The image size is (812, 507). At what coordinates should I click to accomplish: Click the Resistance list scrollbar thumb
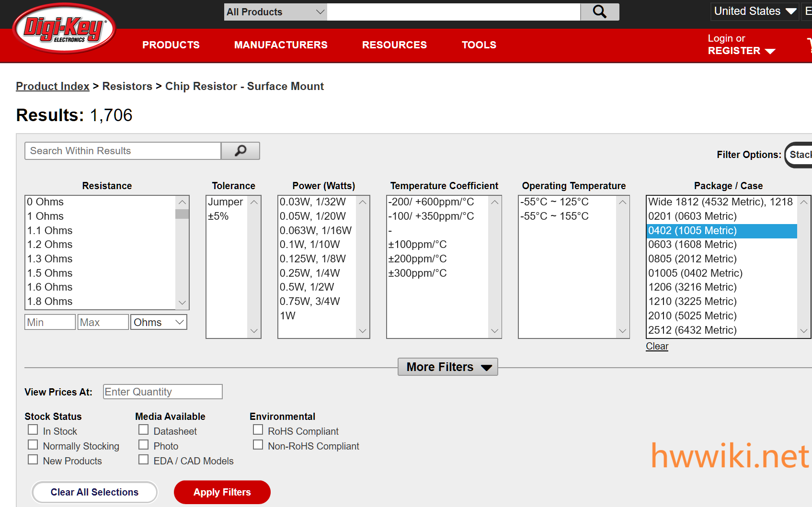pos(182,214)
